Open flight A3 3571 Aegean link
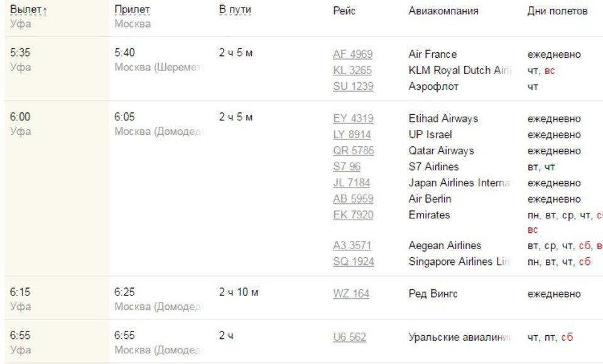 [352, 245]
